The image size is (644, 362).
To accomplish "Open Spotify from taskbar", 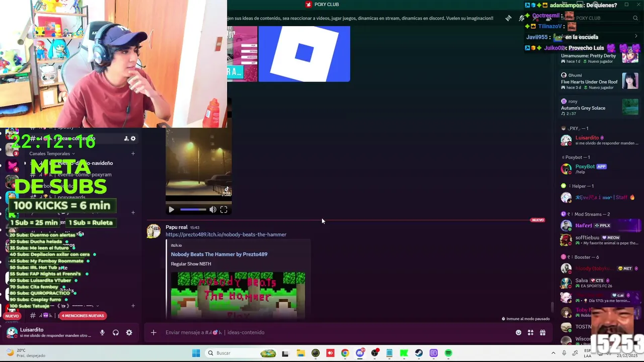I will tap(448, 353).
